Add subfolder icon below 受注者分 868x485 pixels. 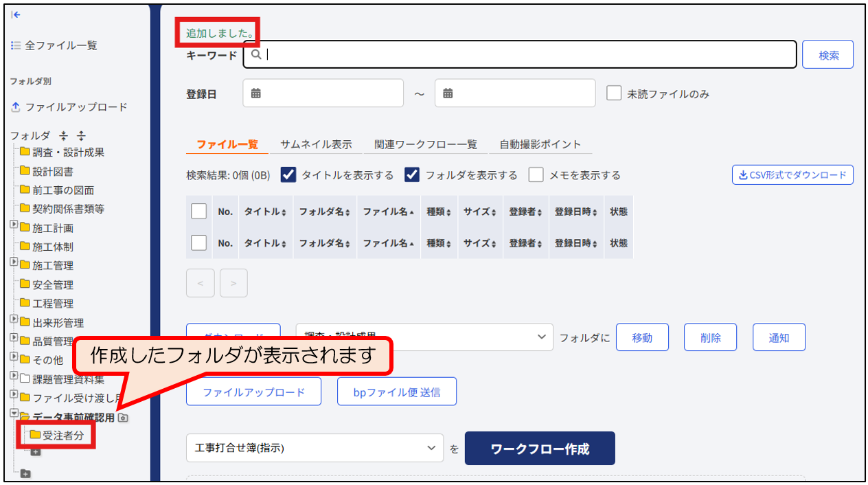(x=36, y=451)
